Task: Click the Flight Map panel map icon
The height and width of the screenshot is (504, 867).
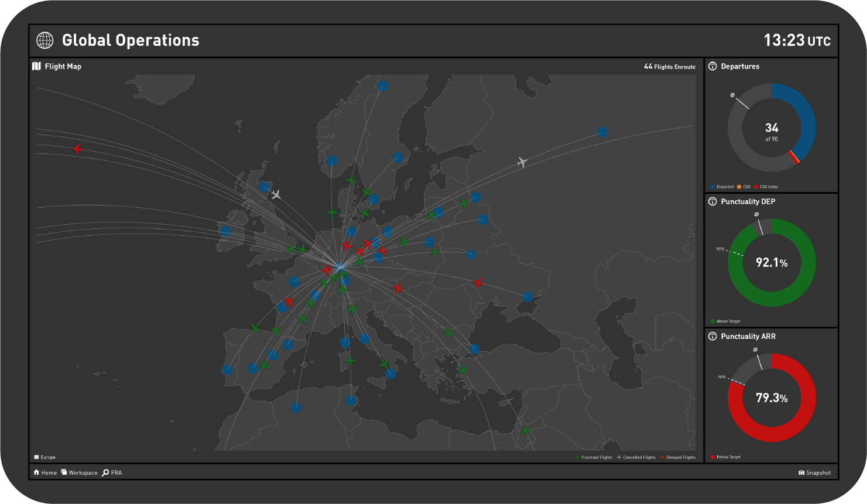Action: 37,66
